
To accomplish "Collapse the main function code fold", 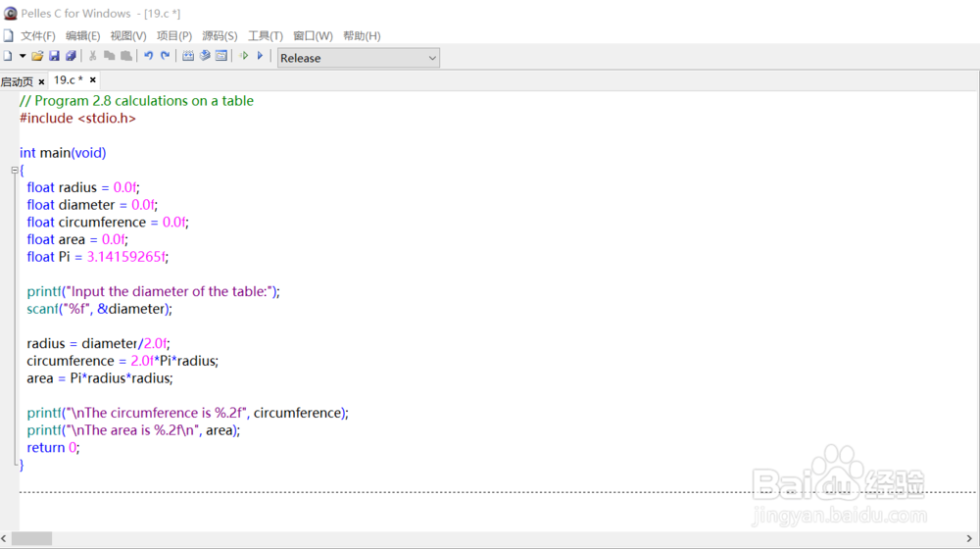I will (x=15, y=170).
